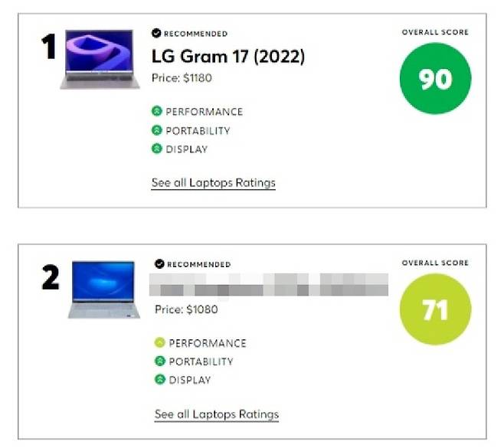
Task: Click the green 90 overall score circle
Action: pos(436,79)
